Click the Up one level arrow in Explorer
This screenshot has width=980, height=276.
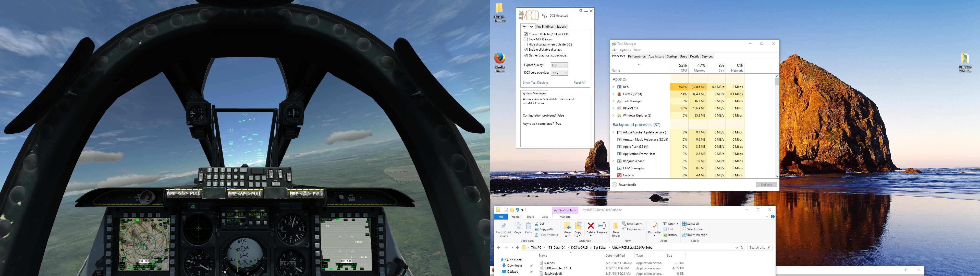(517, 248)
